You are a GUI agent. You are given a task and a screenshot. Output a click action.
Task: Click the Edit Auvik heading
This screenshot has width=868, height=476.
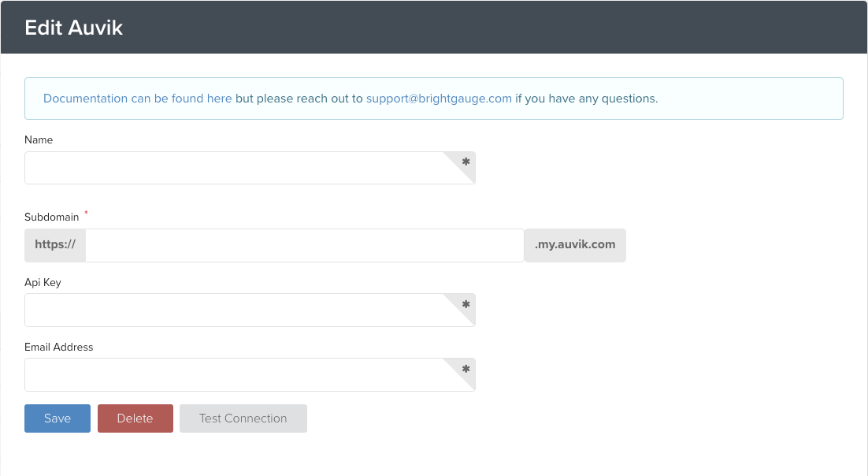tap(73, 28)
